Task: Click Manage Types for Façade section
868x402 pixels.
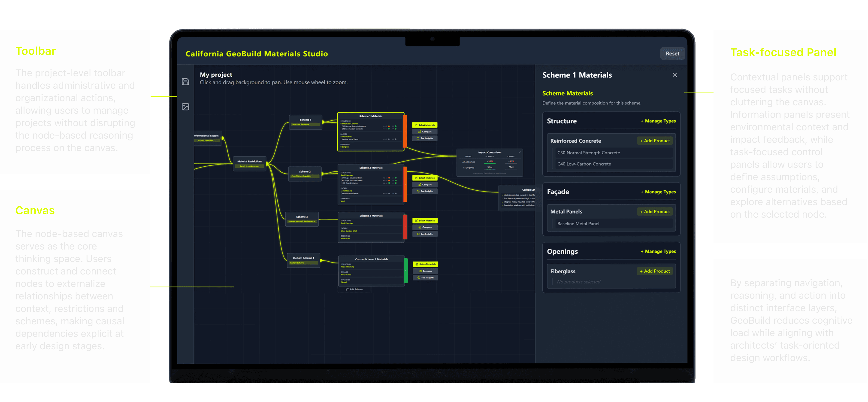Action: (x=658, y=192)
